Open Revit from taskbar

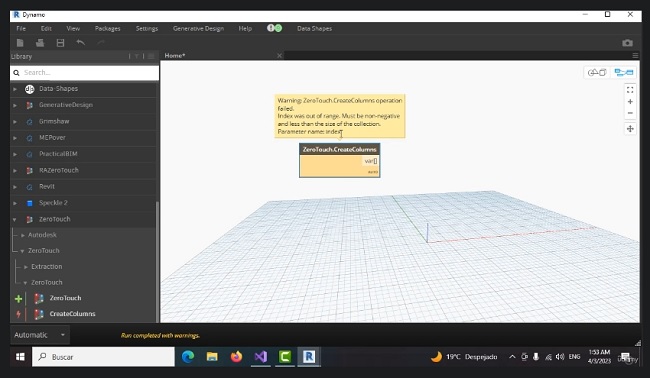click(309, 356)
